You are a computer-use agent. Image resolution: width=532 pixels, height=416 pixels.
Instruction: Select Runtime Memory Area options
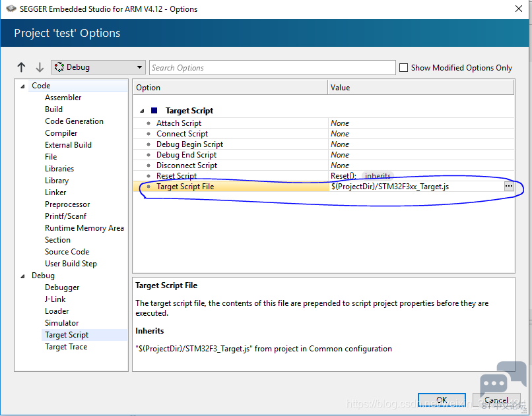[84, 228]
